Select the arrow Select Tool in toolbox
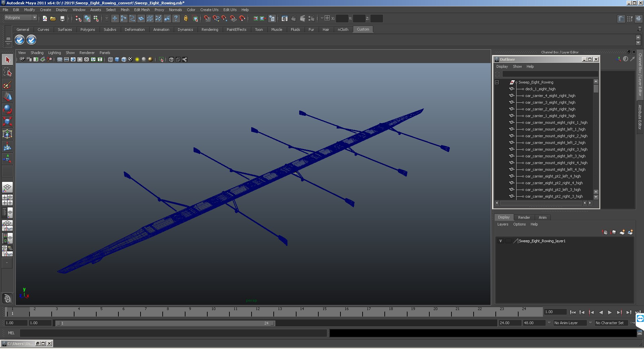 [7, 60]
